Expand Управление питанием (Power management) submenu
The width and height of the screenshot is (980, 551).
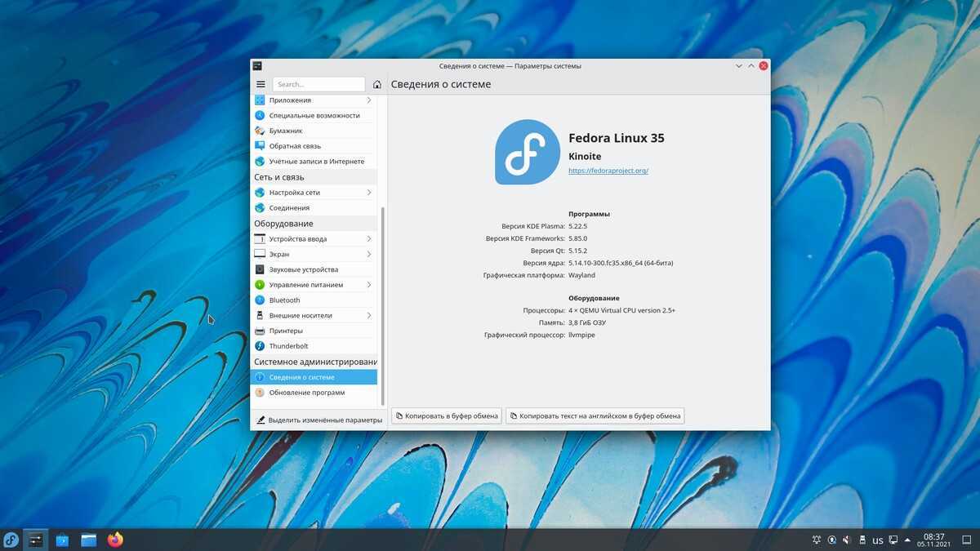[x=369, y=285]
